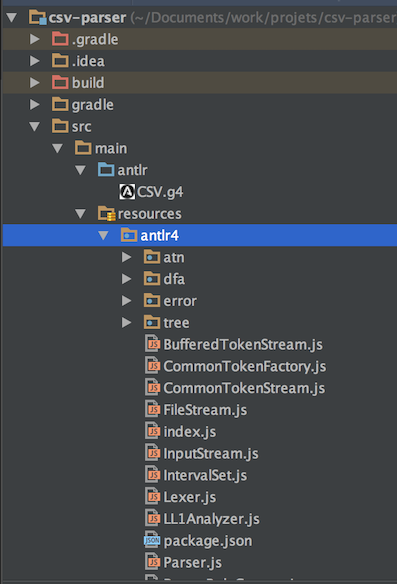Select the src folder label
This screenshot has width=397, height=584.
(81, 127)
